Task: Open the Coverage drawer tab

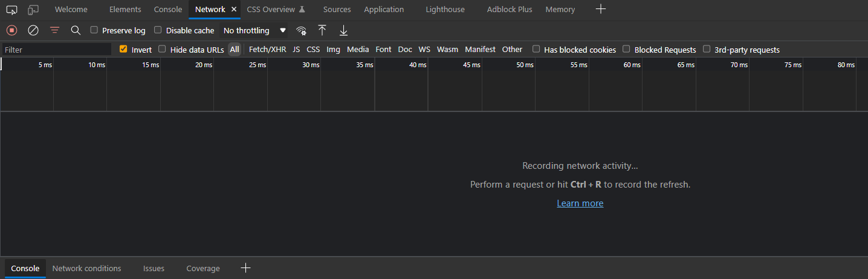Action: (x=203, y=268)
